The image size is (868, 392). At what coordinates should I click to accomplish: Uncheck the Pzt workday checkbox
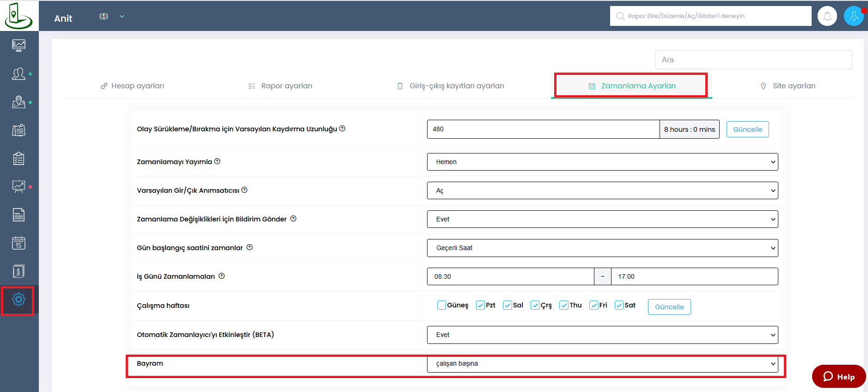click(480, 305)
